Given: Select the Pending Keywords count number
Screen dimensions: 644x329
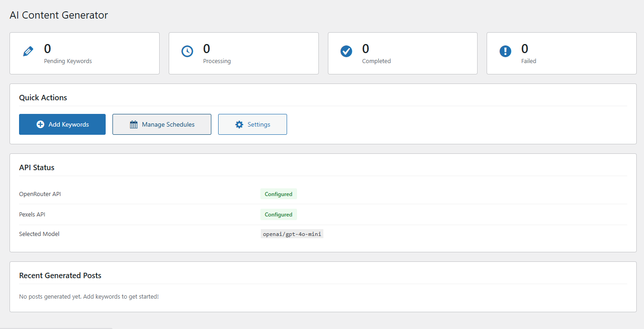Looking at the screenshot, I should [x=47, y=49].
